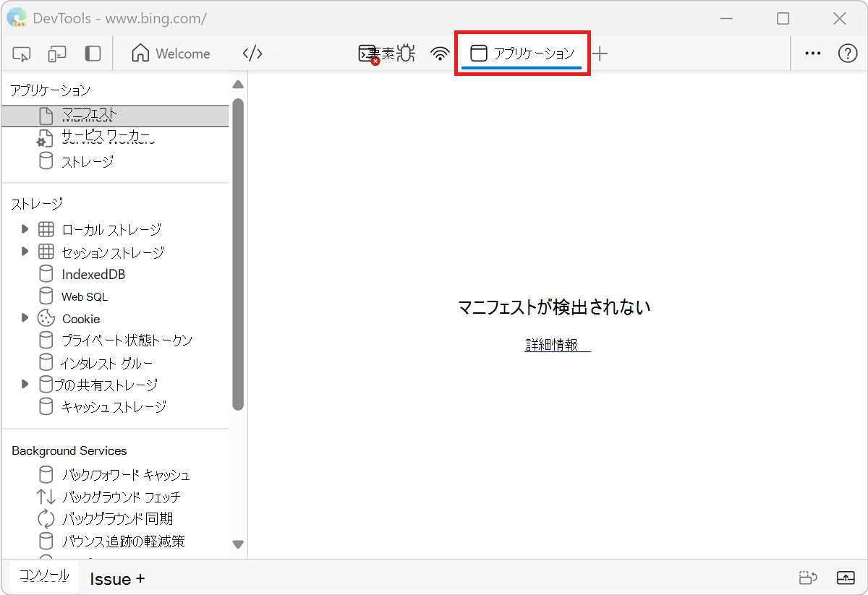Click the bug reporting icon
868x595 pixels.
[x=406, y=53]
